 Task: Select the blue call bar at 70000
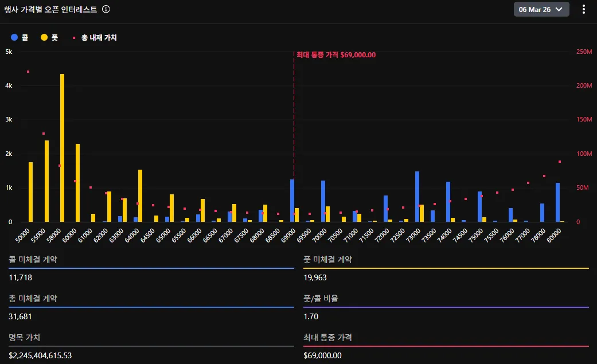[x=323, y=201]
